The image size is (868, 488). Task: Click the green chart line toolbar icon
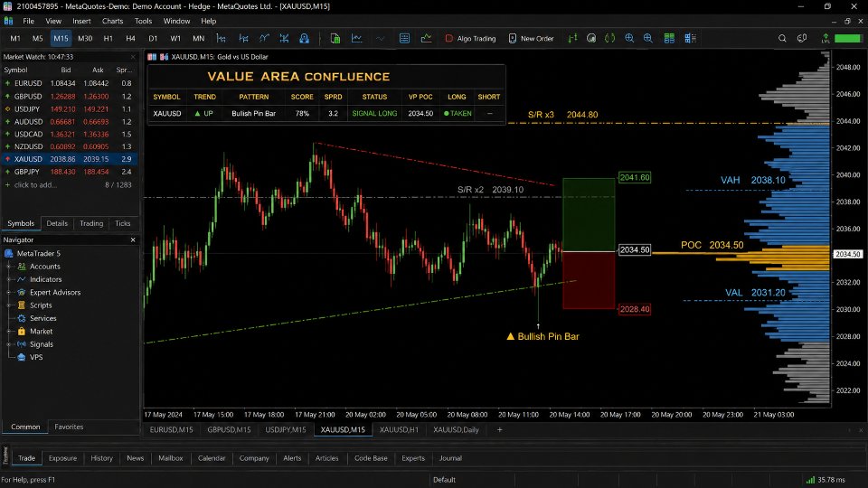426,38
